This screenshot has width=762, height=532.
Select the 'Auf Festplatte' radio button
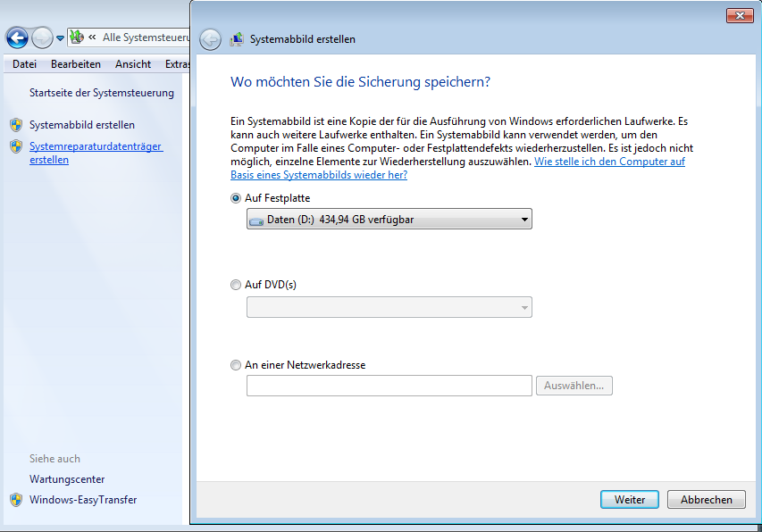click(236, 198)
